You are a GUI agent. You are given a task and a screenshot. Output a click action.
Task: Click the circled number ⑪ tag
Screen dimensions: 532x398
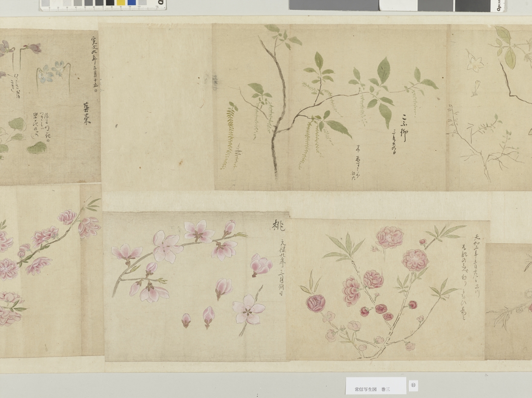(x=413, y=386)
